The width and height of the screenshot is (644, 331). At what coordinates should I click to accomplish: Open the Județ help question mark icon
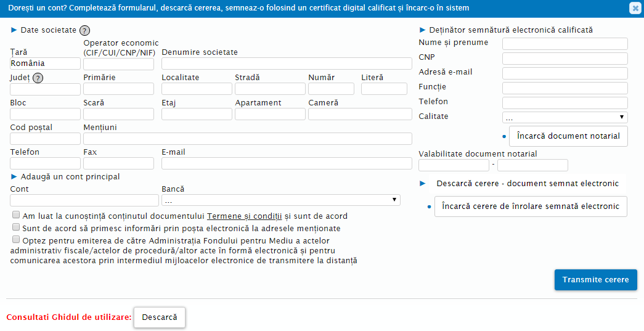coord(38,78)
